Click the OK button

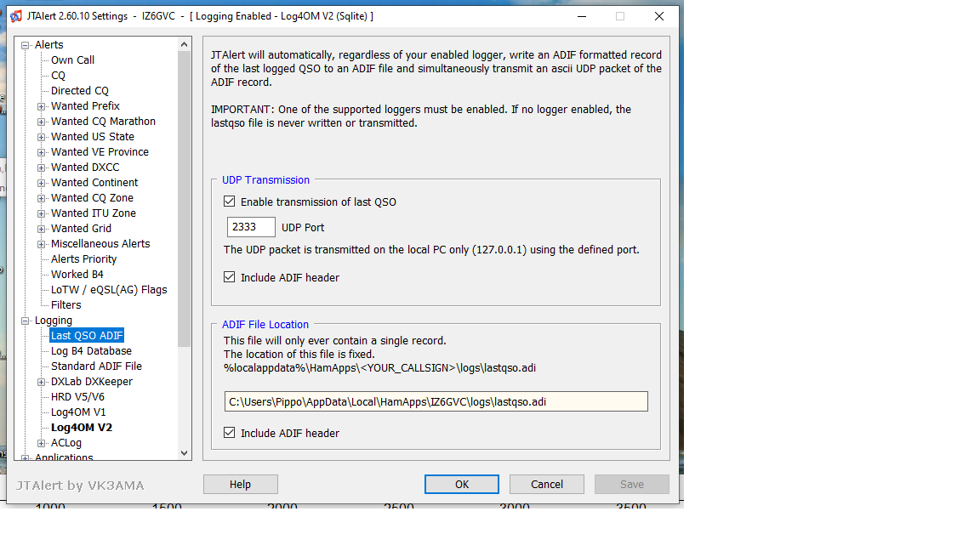point(461,484)
